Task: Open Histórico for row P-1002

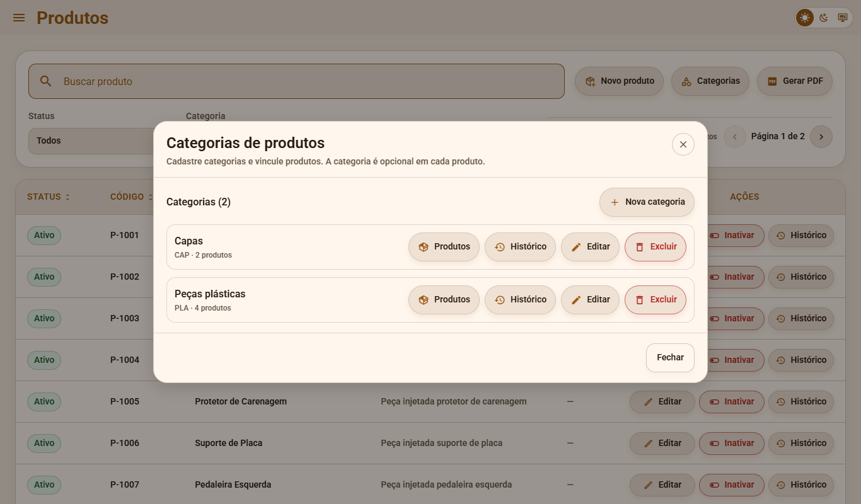Action: pos(801,277)
